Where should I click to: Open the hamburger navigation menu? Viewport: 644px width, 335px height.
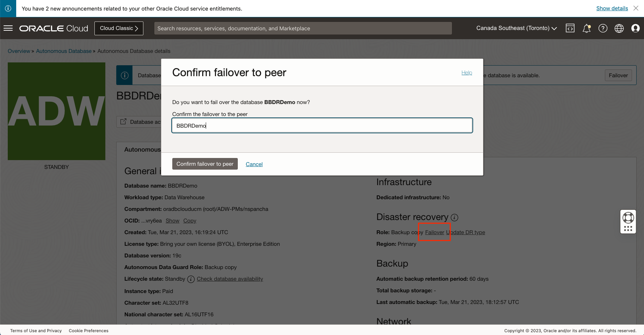(x=8, y=28)
